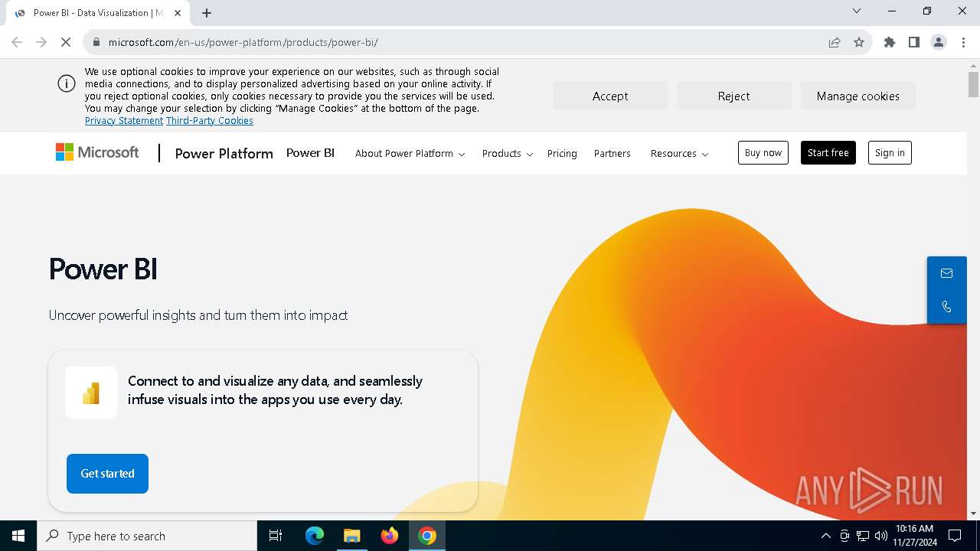Click the taskbar clock and date
This screenshot has width=980, height=551.
coord(914,536)
